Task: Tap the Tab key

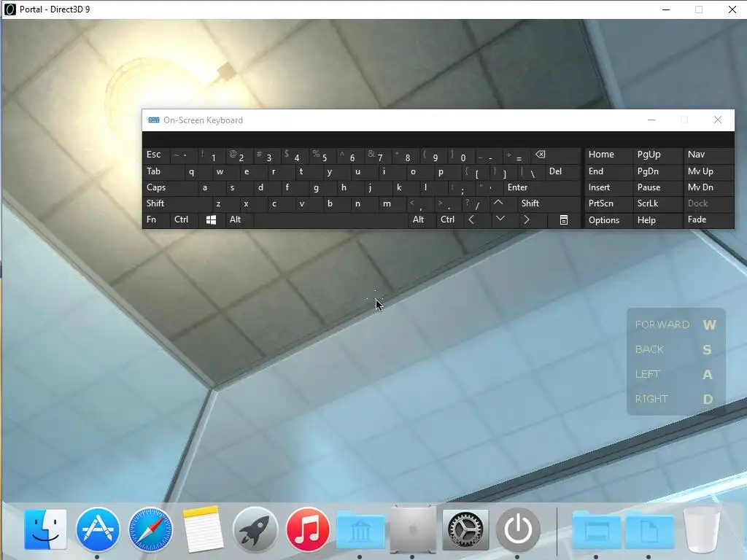Action: tap(163, 171)
